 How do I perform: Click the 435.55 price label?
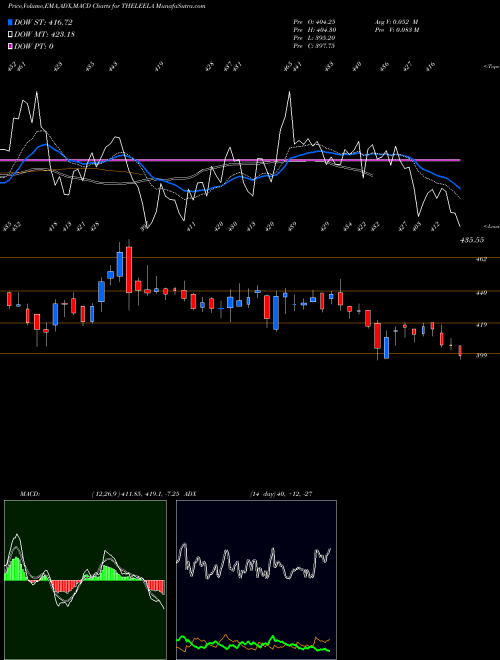(x=472, y=240)
